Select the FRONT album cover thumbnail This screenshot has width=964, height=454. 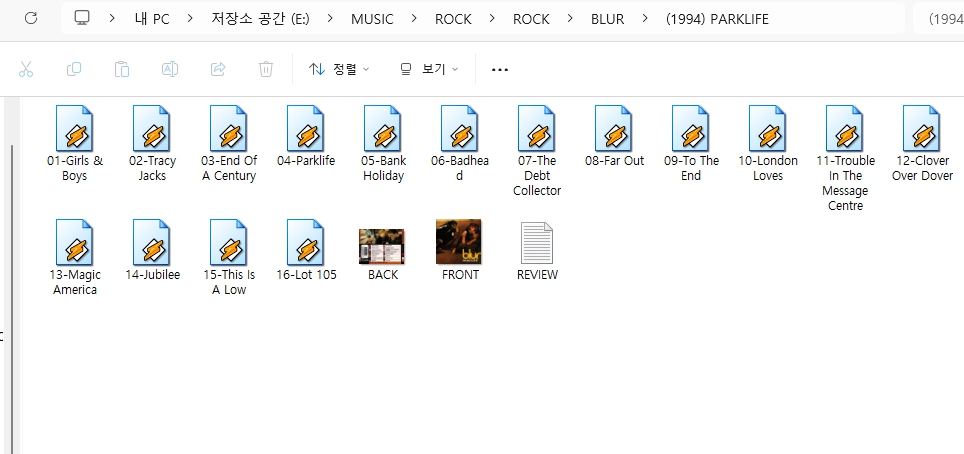coord(459,242)
